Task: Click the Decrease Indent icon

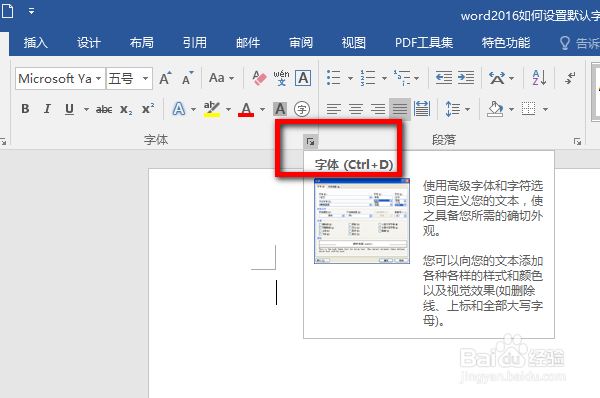Action: [444, 78]
